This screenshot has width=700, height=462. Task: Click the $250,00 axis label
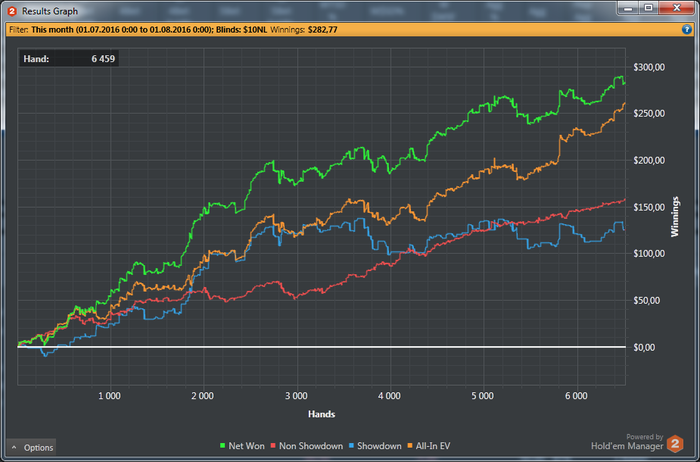649,114
